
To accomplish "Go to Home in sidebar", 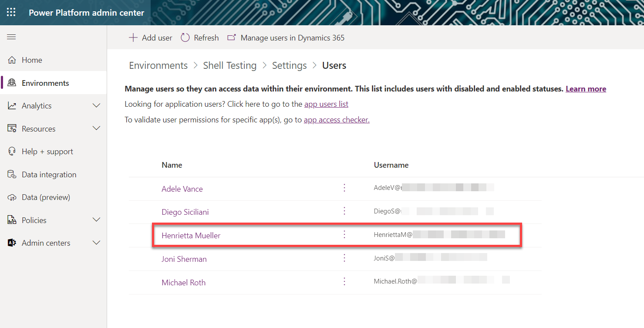I will [53, 60].
